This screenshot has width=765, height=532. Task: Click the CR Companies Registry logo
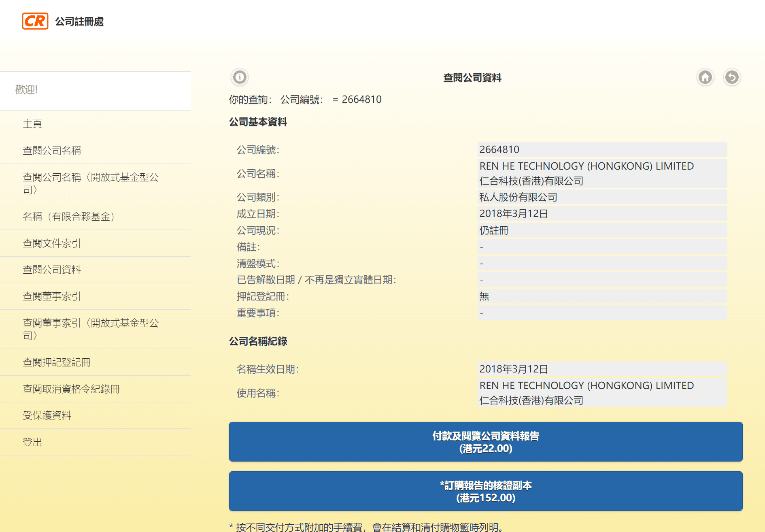pyautogui.click(x=35, y=21)
